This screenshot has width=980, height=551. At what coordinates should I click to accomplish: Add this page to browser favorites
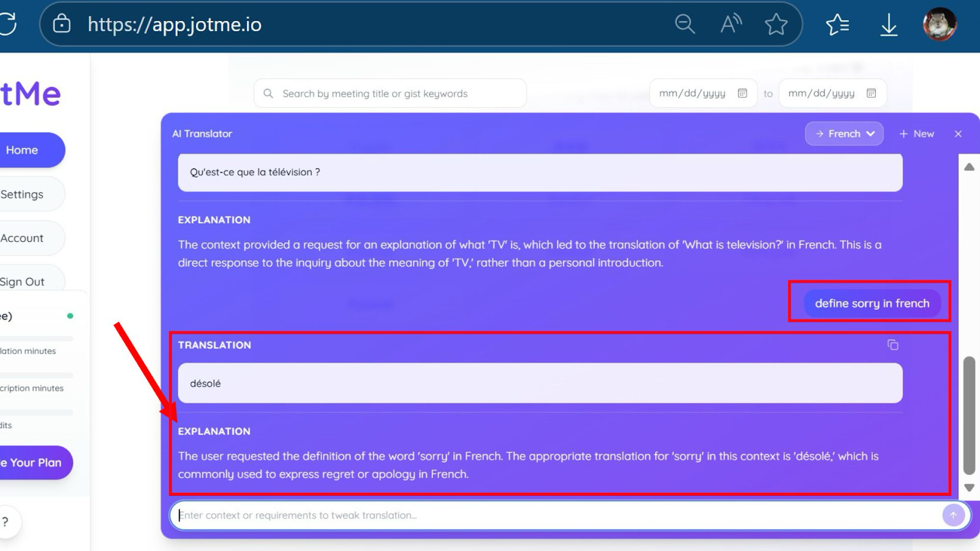[776, 24]
